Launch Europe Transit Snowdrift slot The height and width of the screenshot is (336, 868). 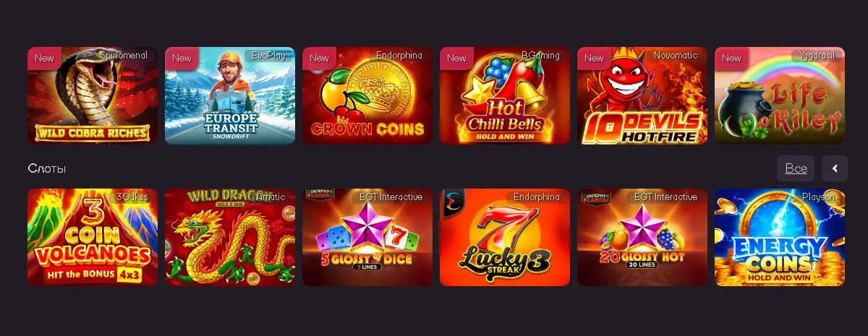(x=230, y=96)
